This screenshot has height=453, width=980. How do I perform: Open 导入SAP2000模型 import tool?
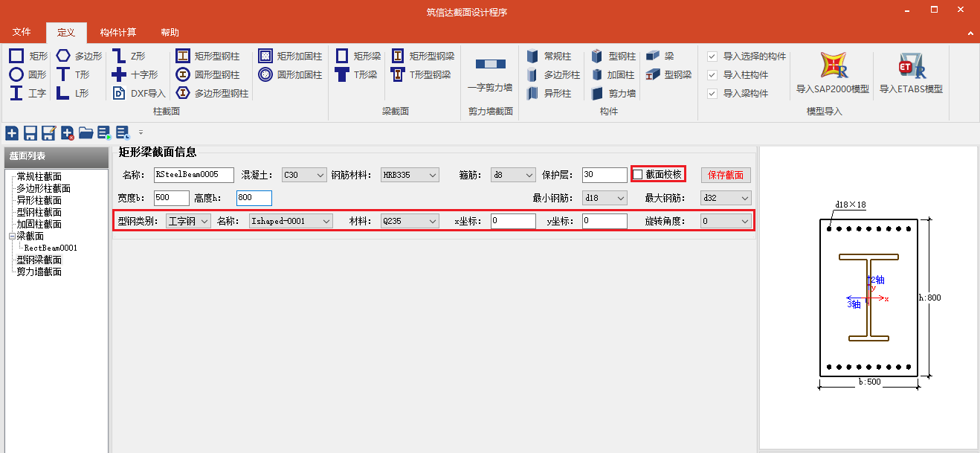coord(832,73)
